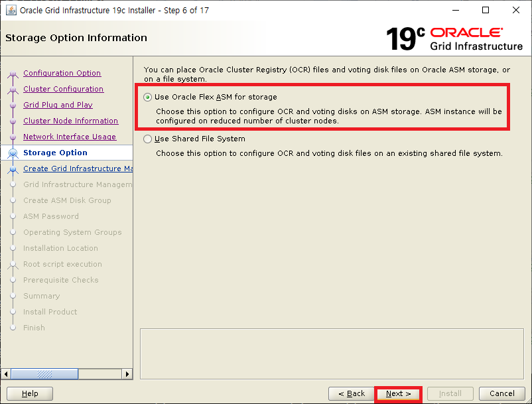The width and height of the screenshot is (532, 404).
Task: Click the Back button
Action: click(351, 393)
